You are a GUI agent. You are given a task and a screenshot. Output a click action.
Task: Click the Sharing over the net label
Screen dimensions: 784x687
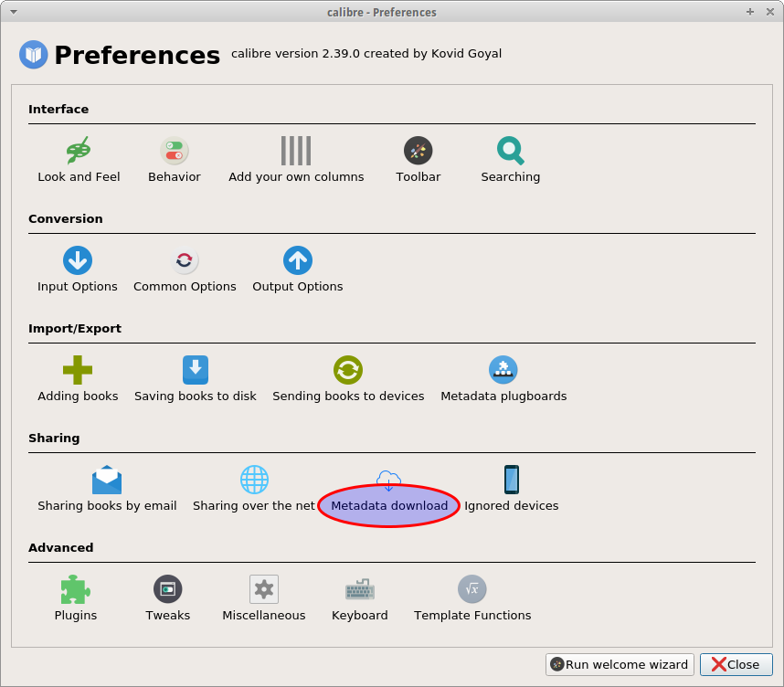pos(254,506)
